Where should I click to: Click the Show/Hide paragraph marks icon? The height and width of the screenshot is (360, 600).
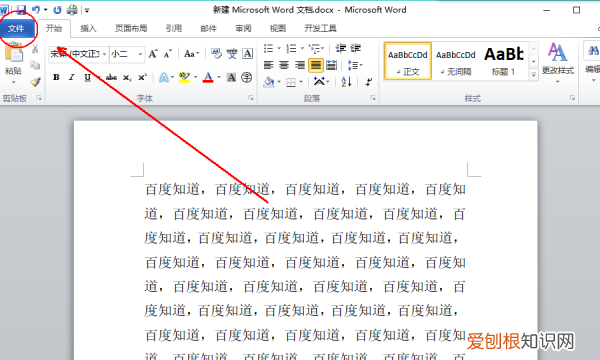coord(368,81)
